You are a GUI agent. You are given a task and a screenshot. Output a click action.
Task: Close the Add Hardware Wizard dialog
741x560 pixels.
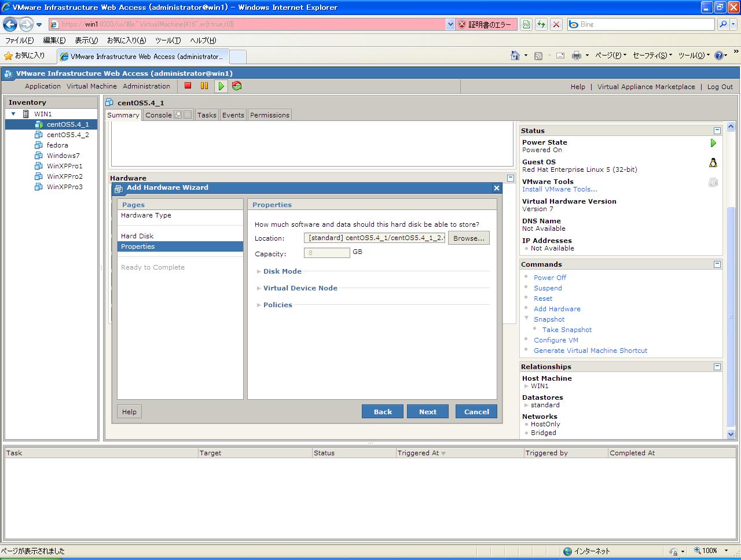[x=496, y=188]
